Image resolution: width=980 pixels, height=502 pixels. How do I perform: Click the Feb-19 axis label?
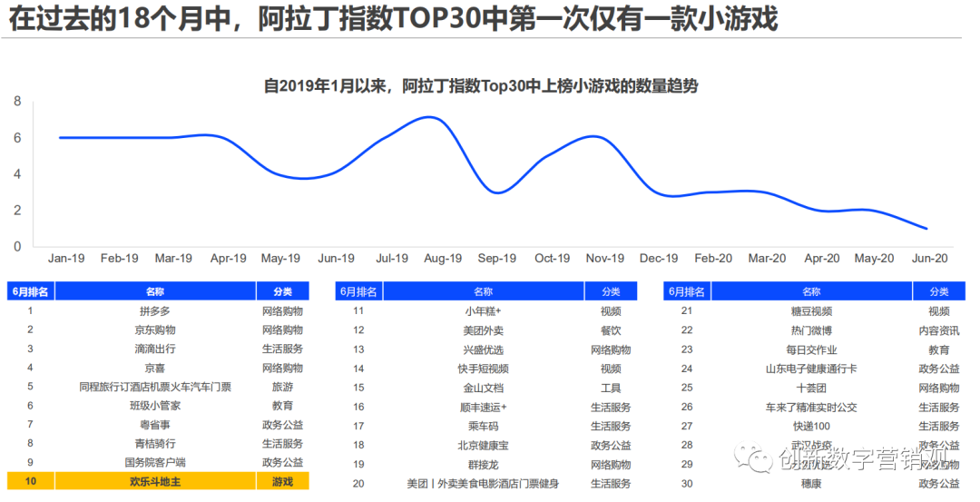tap(120, 258)
